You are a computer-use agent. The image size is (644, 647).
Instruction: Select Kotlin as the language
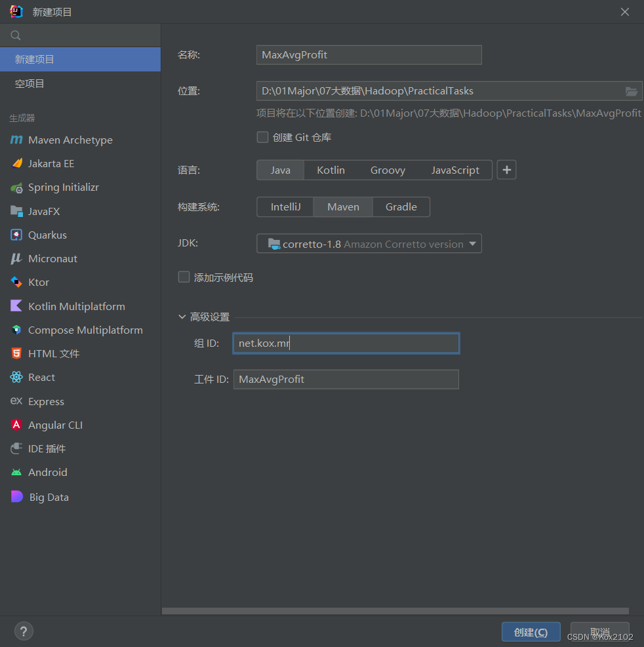pyautogui.click(x=331, y=170)
